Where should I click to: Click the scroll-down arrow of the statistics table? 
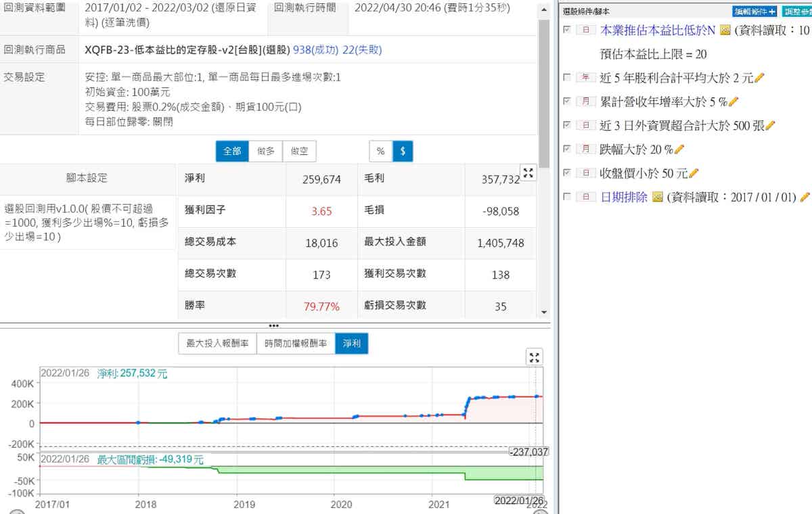pos(543,312)
